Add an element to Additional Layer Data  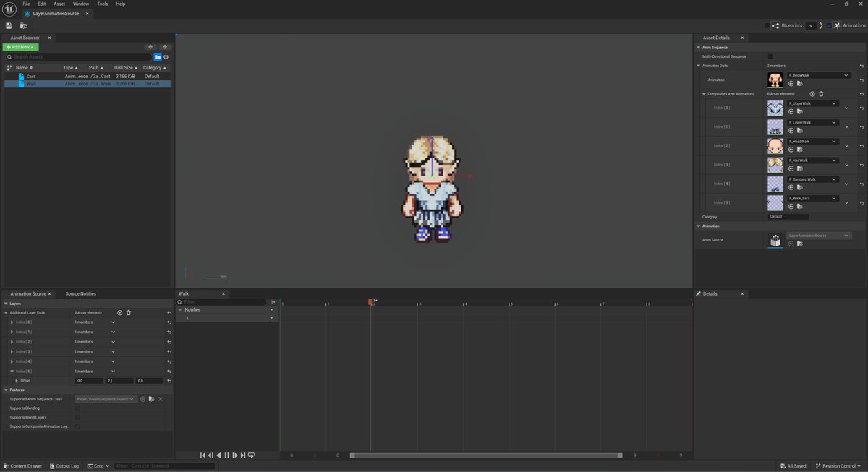120,313
